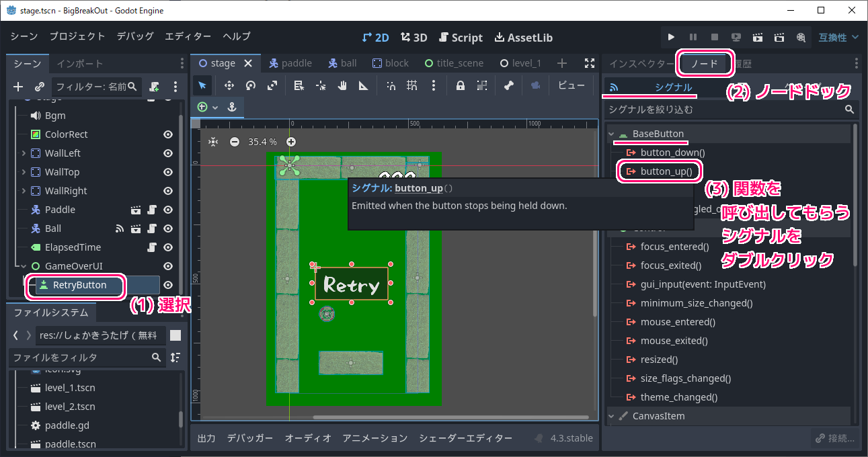Screen dimensions: 868x457
Task: Open the layout preset green circle dropdown
Action: [208, 107]
